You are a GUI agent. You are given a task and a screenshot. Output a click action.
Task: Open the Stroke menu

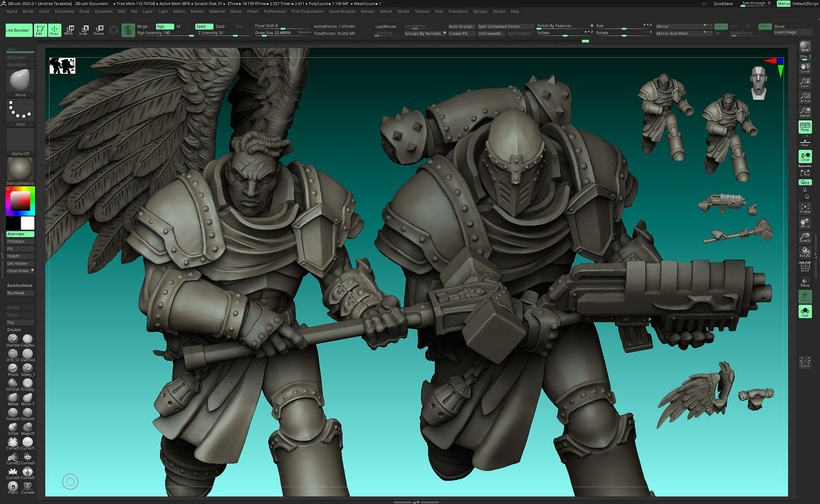pyautogui.click(x=403, y=11)
